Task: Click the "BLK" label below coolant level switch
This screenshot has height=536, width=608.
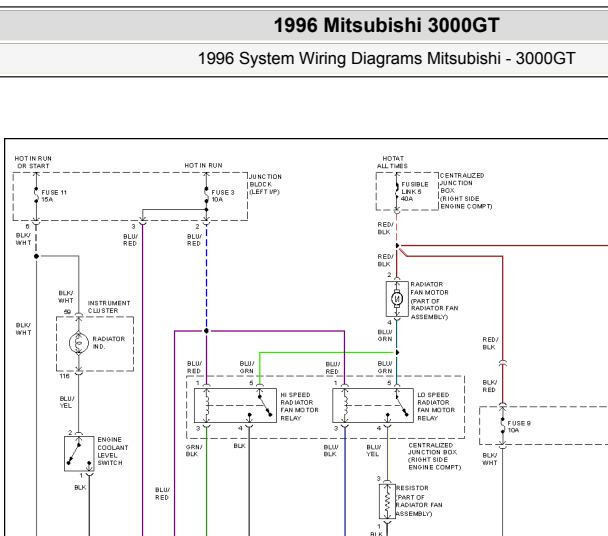Action: (x=80, y=488)
